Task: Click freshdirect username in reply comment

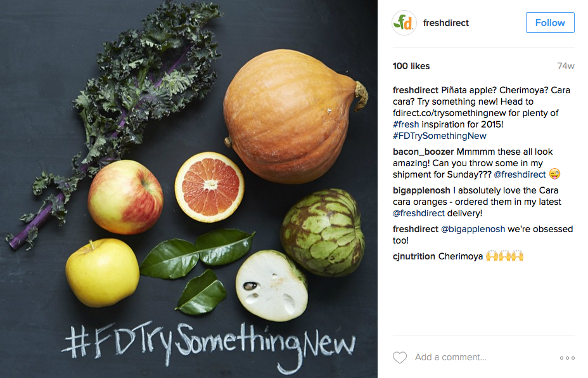Action: coord(416,229)
